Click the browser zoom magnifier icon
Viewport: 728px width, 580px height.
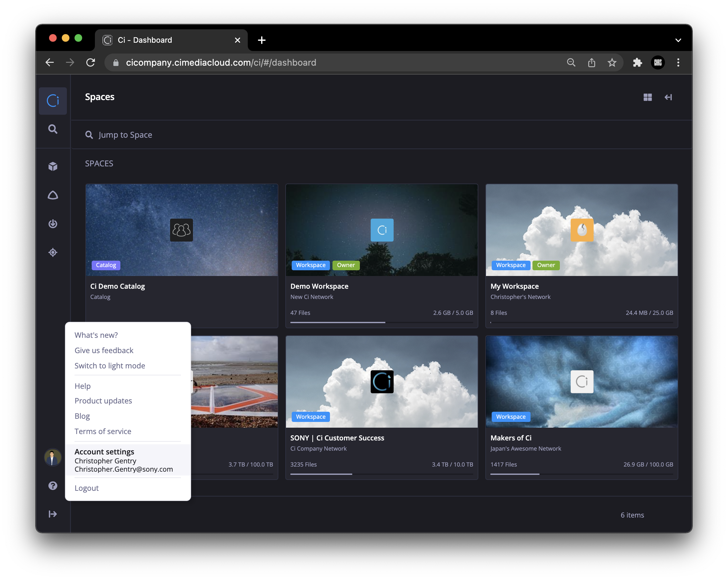point(571,62)
